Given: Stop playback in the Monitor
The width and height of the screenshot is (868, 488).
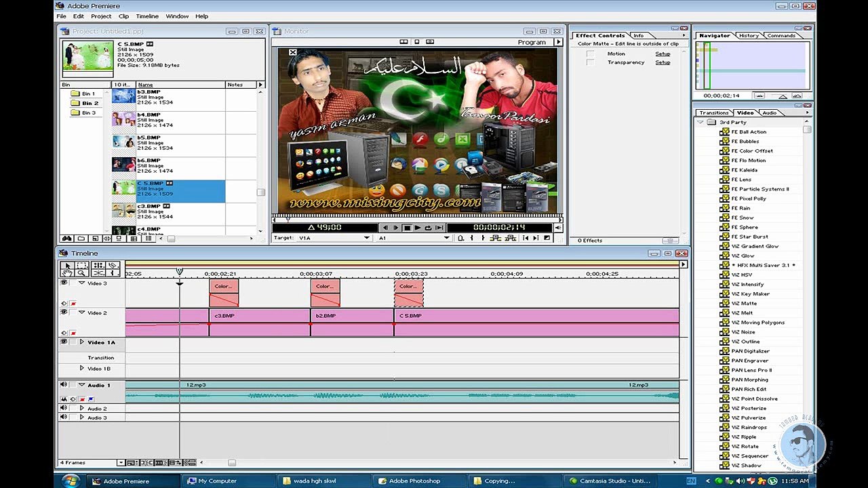Looking at the screenshot, I should (x=407, y=228).
